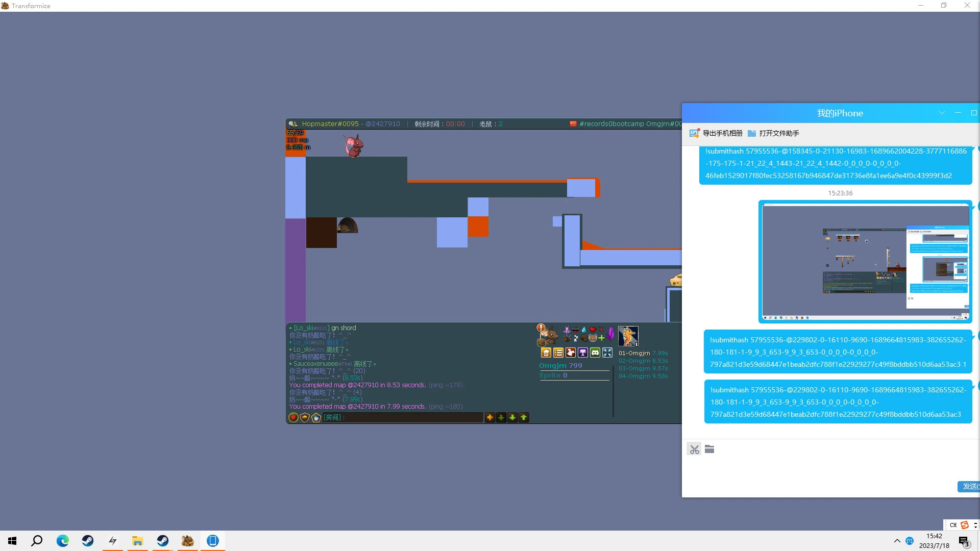
Task: Open the orange house menu icon
Action: pyautogui.click(x=546, y=353)
